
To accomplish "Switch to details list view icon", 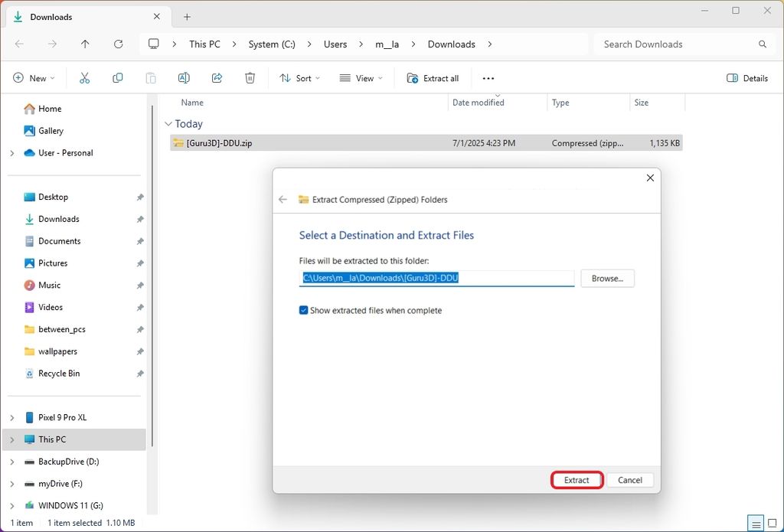I will (756, 524).
